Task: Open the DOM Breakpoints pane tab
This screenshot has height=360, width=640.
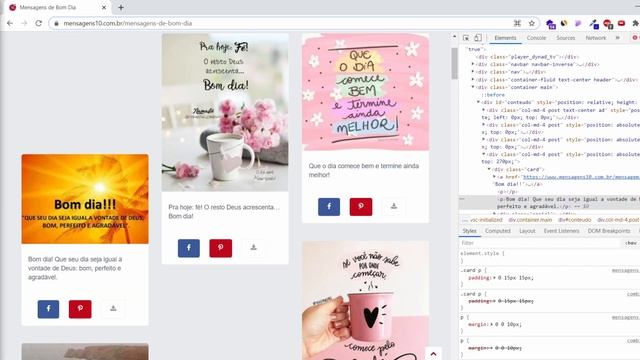Action: (x=609, y=231)
